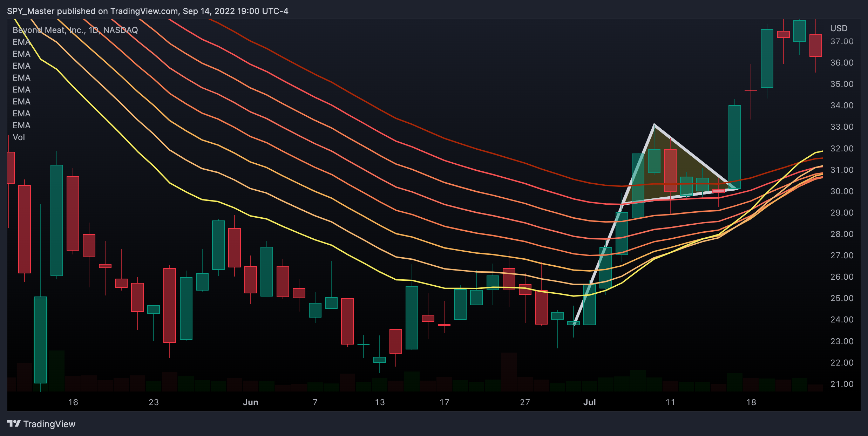
Task: Click the 21.00 price axis label
Action: click(x=842, y=384)
